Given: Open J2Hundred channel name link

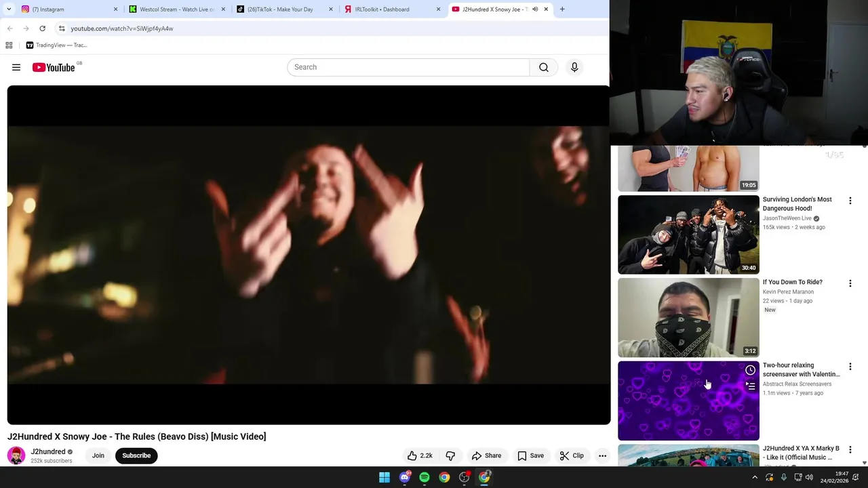Looking at the screenshot, I should (48, 451).
